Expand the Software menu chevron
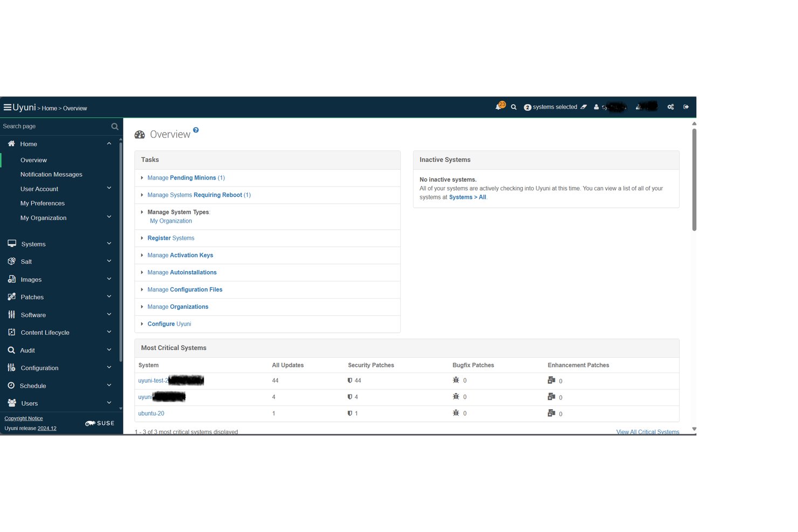The width and height of the screenshot is (798, 532). pos(109,314)
